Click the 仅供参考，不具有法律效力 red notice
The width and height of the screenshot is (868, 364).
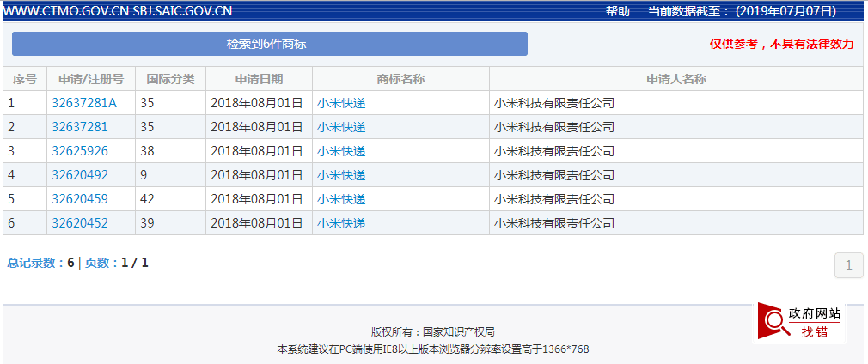coord(782,45)
